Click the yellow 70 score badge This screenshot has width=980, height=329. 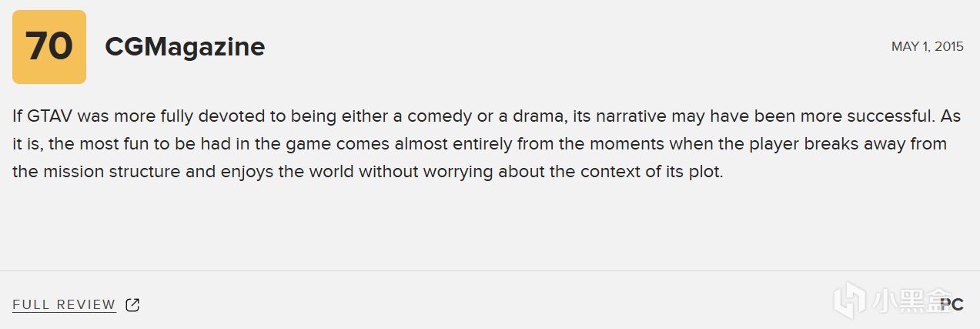[49, 47]
